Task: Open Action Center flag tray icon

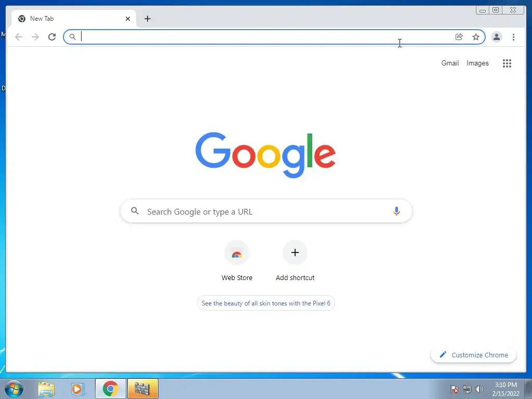Action: pyautogui.click(x=455, y=389)
